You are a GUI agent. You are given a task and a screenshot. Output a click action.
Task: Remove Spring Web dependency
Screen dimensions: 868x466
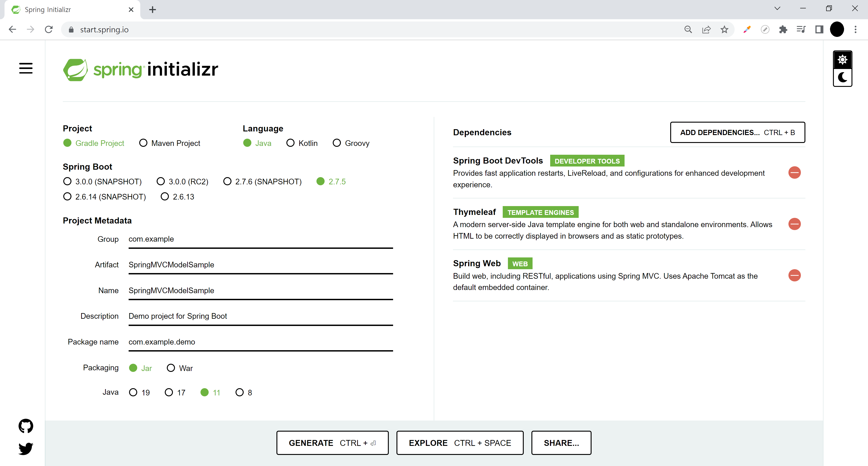[x=794, y=276]
